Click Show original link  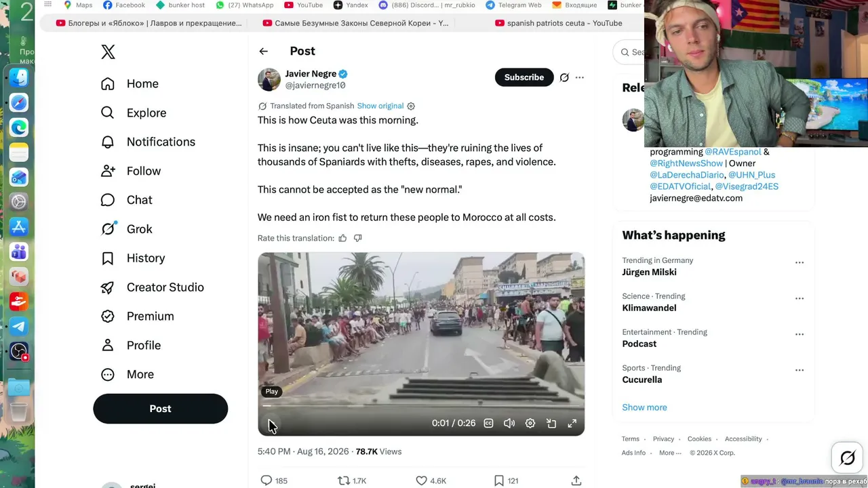[x=380, y=106]
